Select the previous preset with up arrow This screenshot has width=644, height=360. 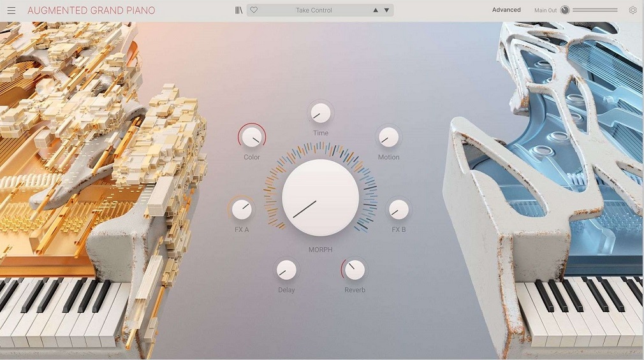pos(376,10)
